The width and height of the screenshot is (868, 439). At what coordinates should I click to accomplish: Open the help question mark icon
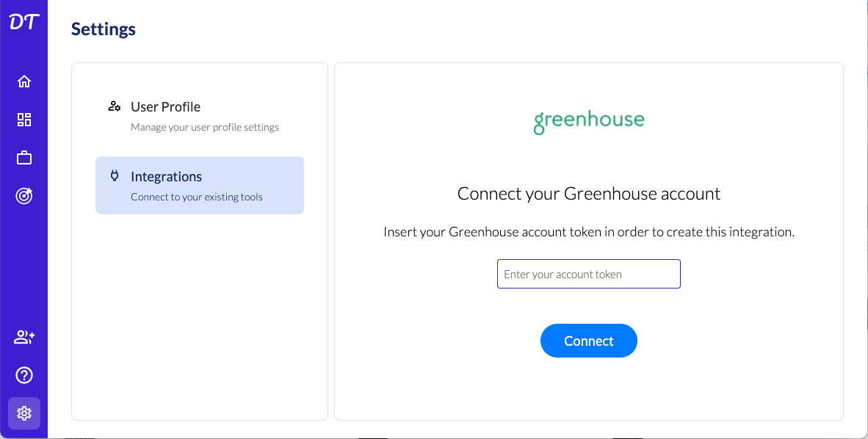click(x=24, y=376)
